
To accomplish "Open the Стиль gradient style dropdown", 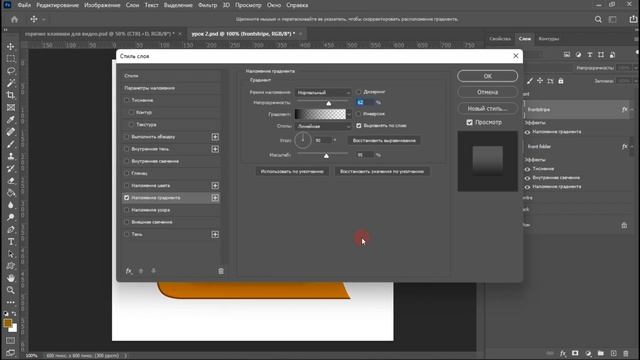I will [x=323, y=127].
